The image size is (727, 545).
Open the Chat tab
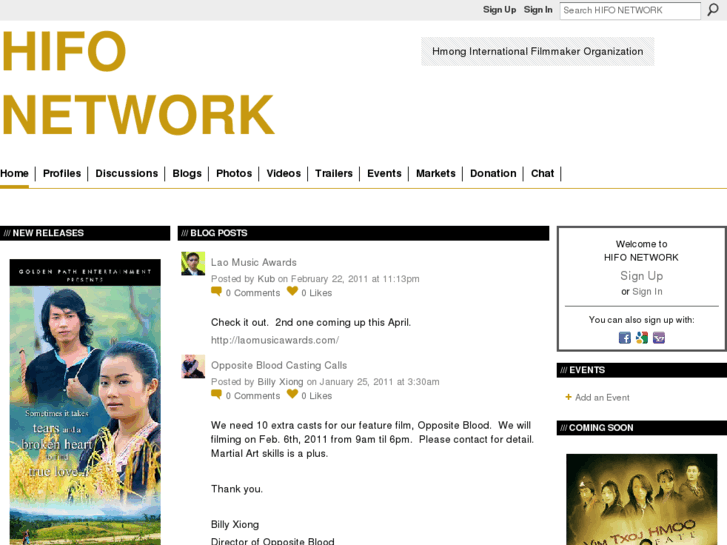pyautogui.click(x=542, y=173)
